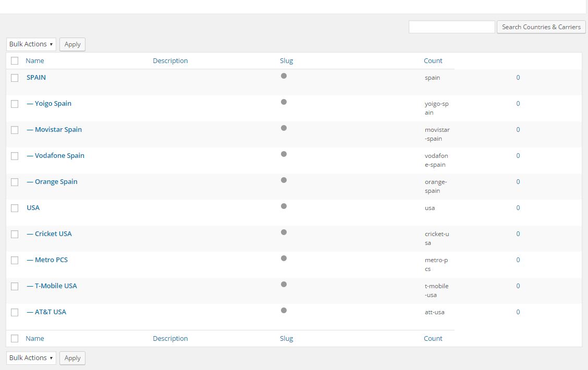Click gray dot icon in Orange Spain row
Image resolution: width=588 pixels, height=370 pixels.
[x=284, y=180]
